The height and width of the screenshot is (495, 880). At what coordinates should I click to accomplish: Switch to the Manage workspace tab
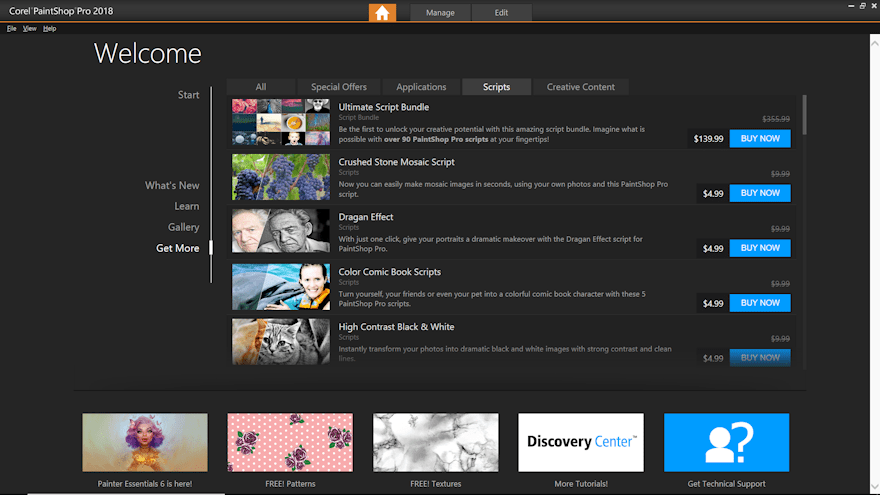[x=440, y=13]
